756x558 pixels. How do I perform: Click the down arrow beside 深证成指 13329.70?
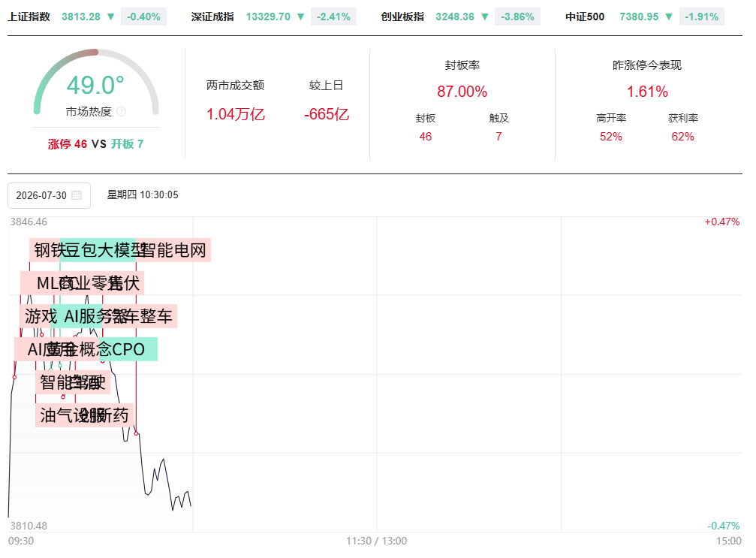(x=301, y=17)
